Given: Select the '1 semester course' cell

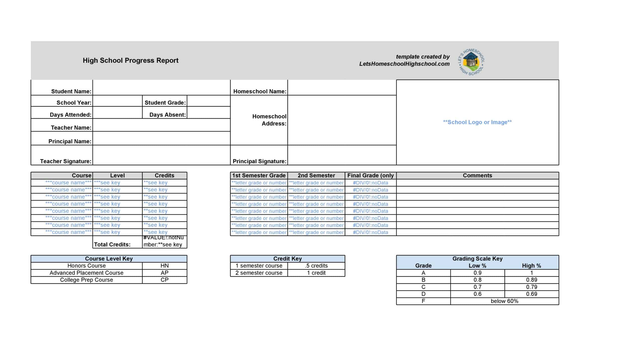Looking at the screenshot, I should coord(259,266).
